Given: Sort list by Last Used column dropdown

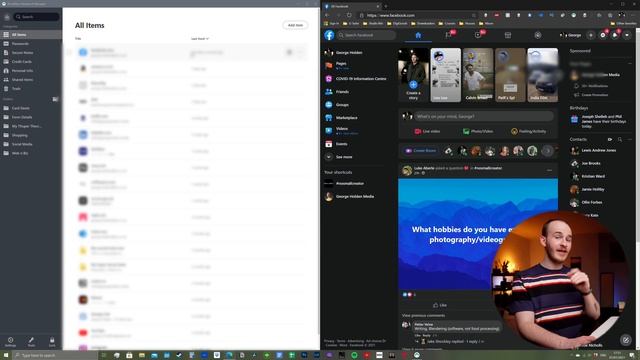Looking at the screenshot, I should (200, 39).
